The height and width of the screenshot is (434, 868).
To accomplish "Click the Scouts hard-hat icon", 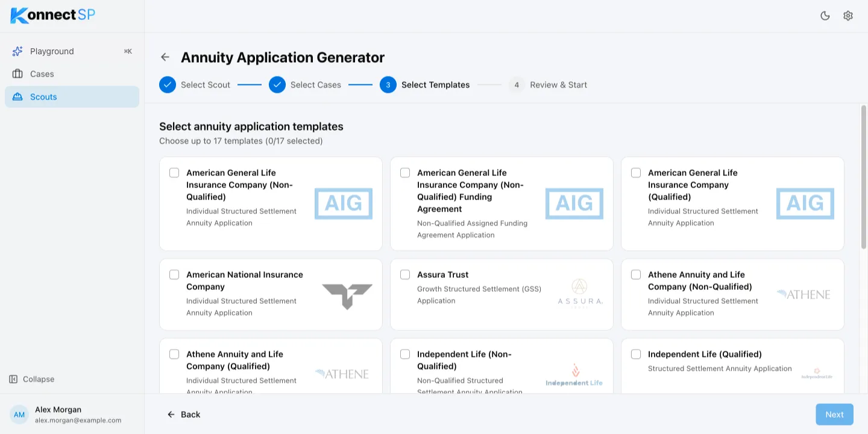I will pyautogui.click(x=17, y=97).
